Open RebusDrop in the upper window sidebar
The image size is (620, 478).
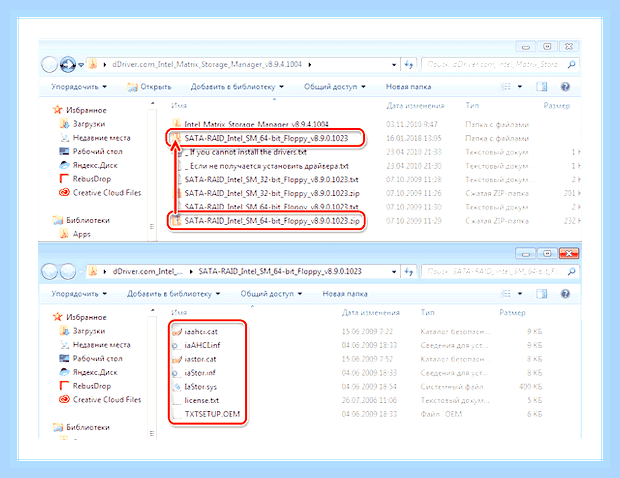[x=85, y=179]
